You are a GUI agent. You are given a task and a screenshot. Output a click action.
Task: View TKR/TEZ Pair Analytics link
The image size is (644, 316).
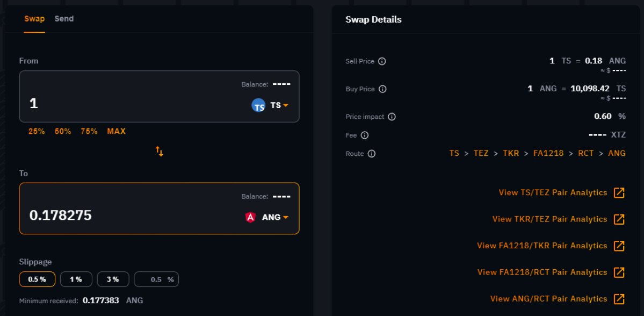pyautogui.click(x=549, y=219)
